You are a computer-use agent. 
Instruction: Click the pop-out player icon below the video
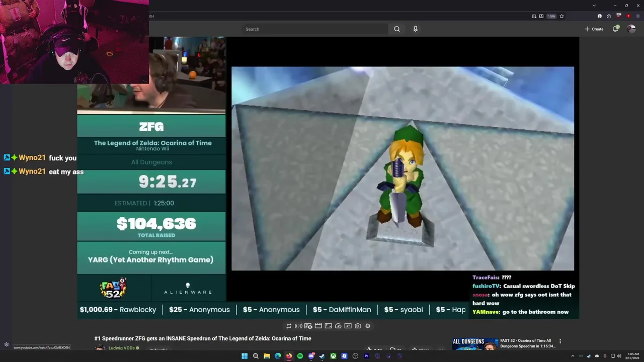pyautogui.click(x=348, y=326)
